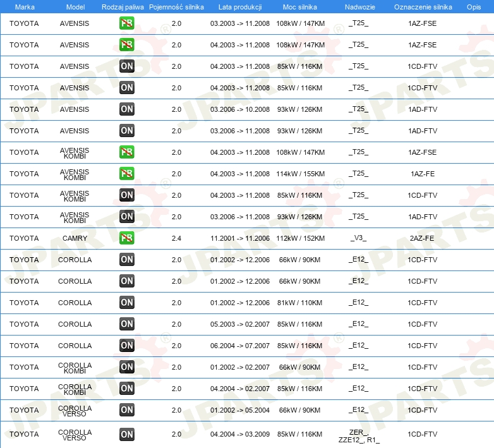
Task: Click AVENSIS KOMBI in the 1CD-FTV row
Action: coord(75,196)
